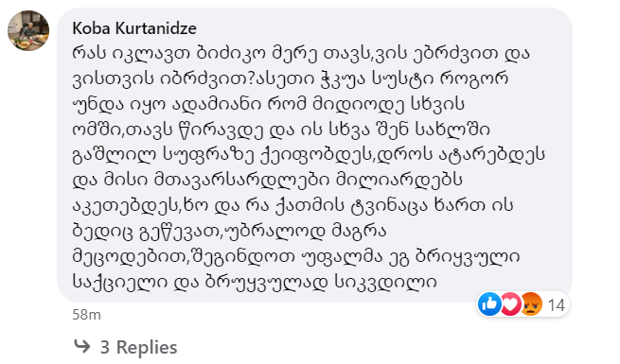Image resolution: width=620 pixels, height=364 pixels.
Task: Click the 58m comment timestamp
Action: 86,315
